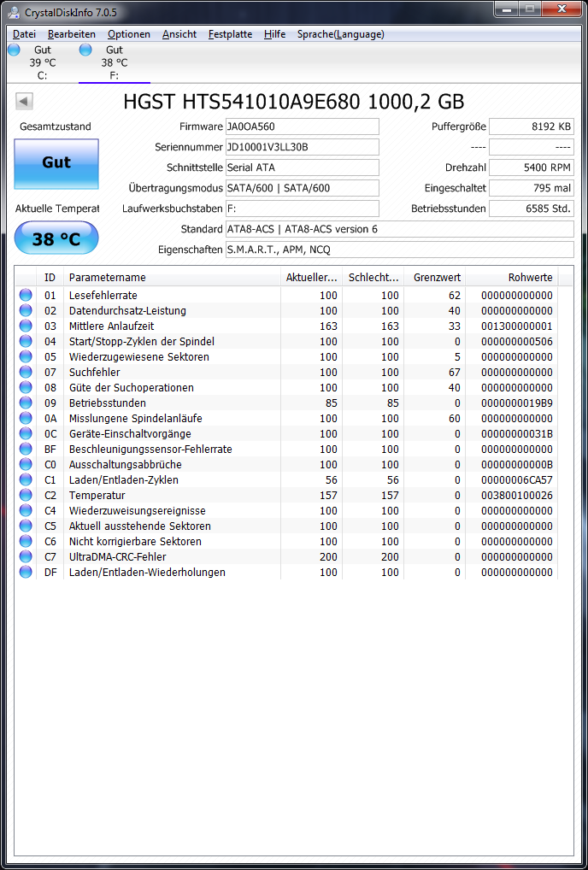Open the Sprache(Language) menu

pos(341,34)
